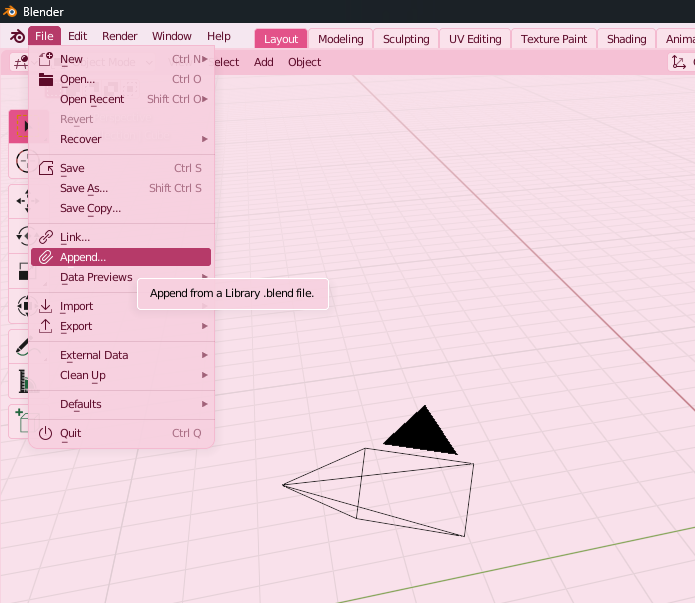Choose Save Copy... from File menu
Screen dimensions: 695x603
point(121,208)
